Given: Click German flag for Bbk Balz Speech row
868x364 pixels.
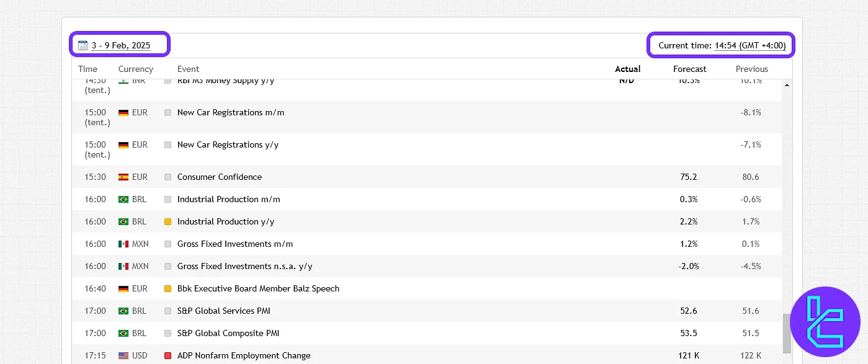Looking at the screenshot, I should click(123, 288).
